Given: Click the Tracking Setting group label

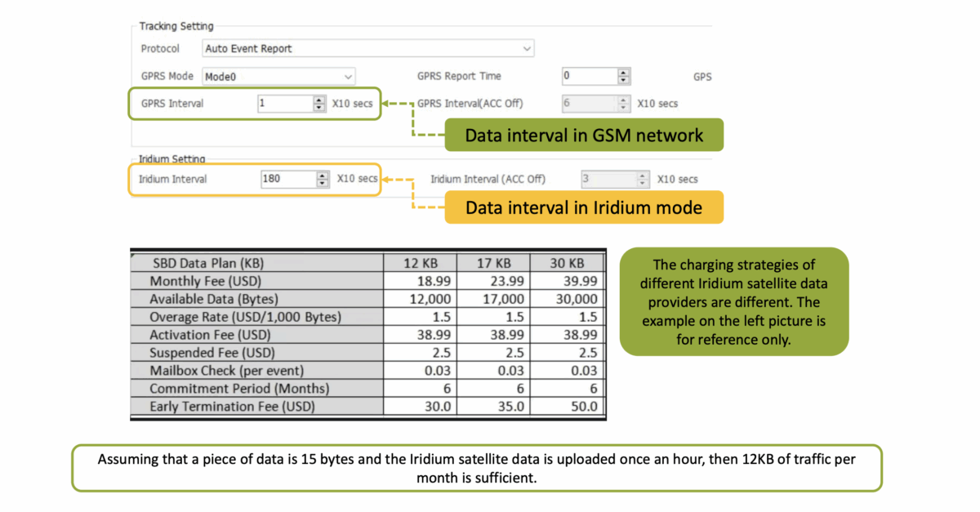Looking at the screenshot, I should pos(176,26).
